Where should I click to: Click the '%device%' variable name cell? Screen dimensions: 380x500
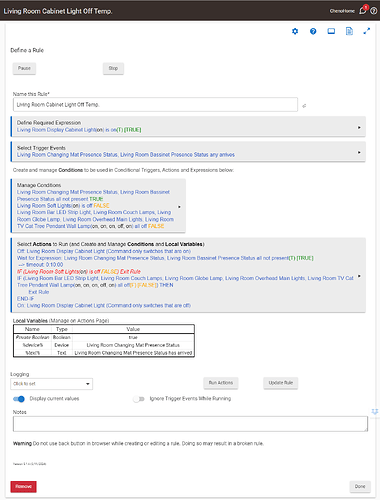click(x=32, y=345)
